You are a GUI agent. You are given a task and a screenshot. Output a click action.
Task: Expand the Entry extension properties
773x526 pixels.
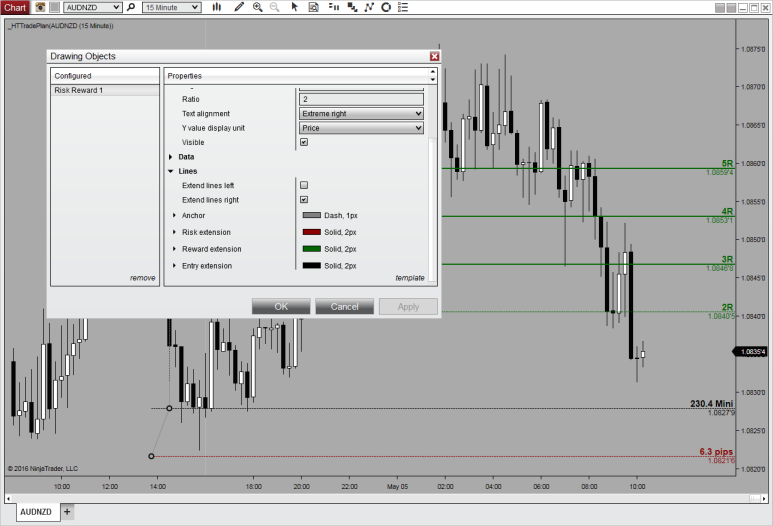point(175,266)
